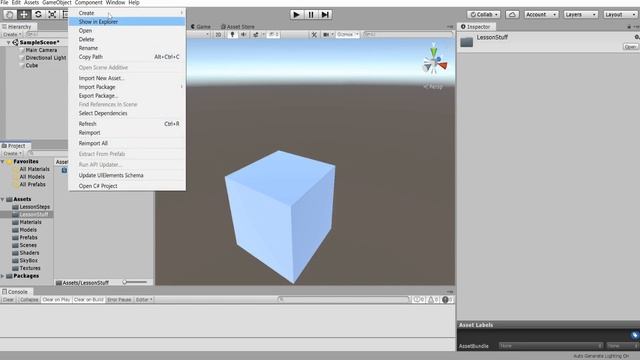
Task: Open the GameObject menu
Action: [x=57, y=2]
